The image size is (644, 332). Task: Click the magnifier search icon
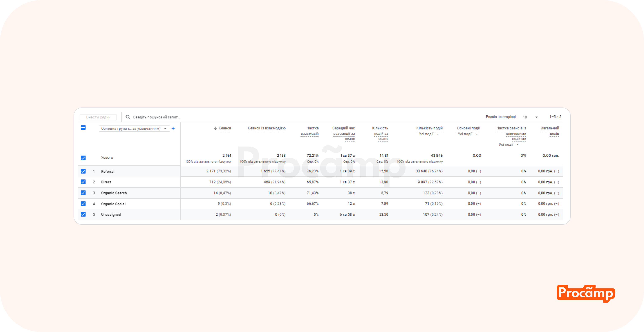point(128,117)
